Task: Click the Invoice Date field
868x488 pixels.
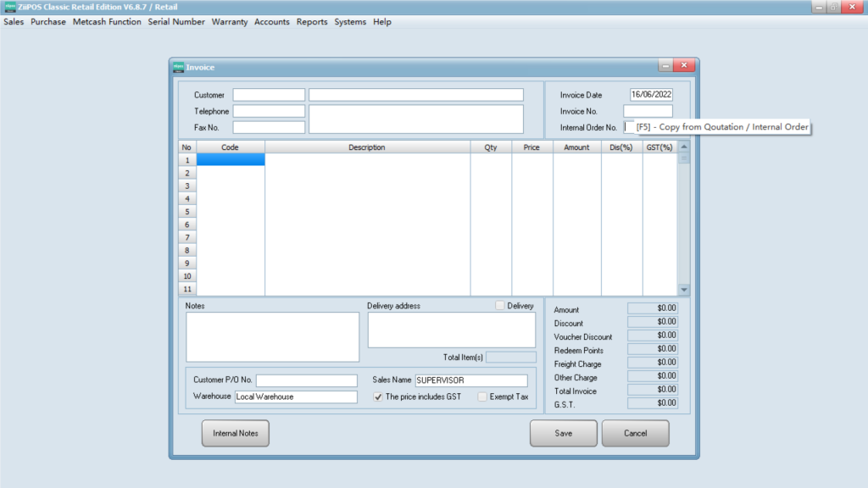Action: (x=651, y=95)
